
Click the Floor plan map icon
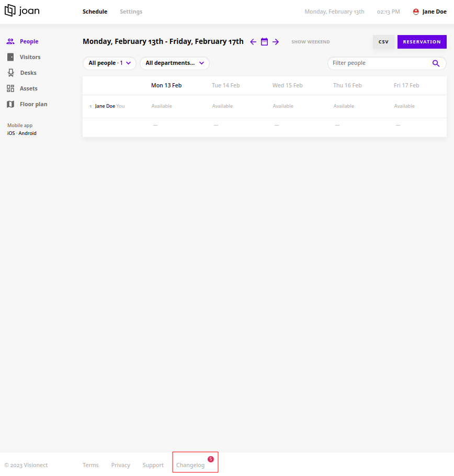tap(10, 104)
